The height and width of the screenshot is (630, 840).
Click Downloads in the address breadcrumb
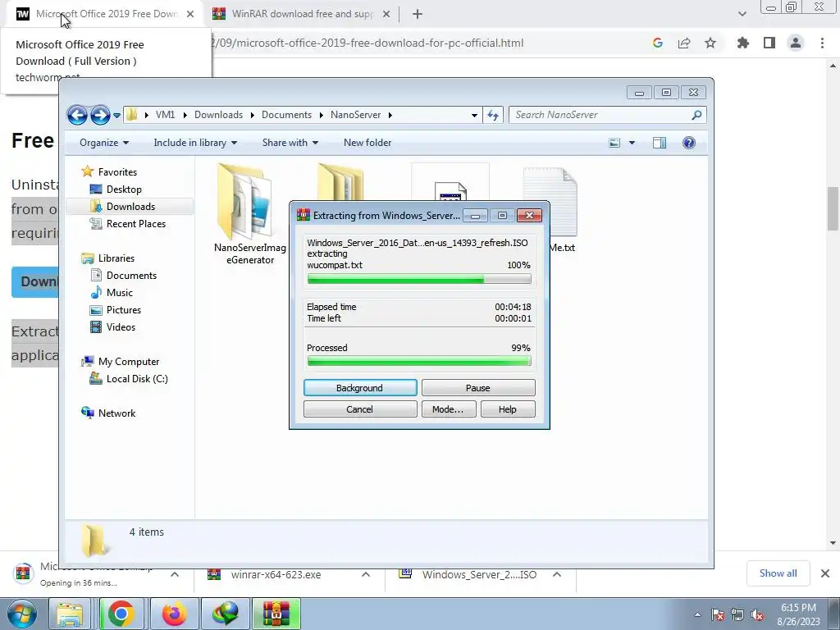click(x=218, y=115)
